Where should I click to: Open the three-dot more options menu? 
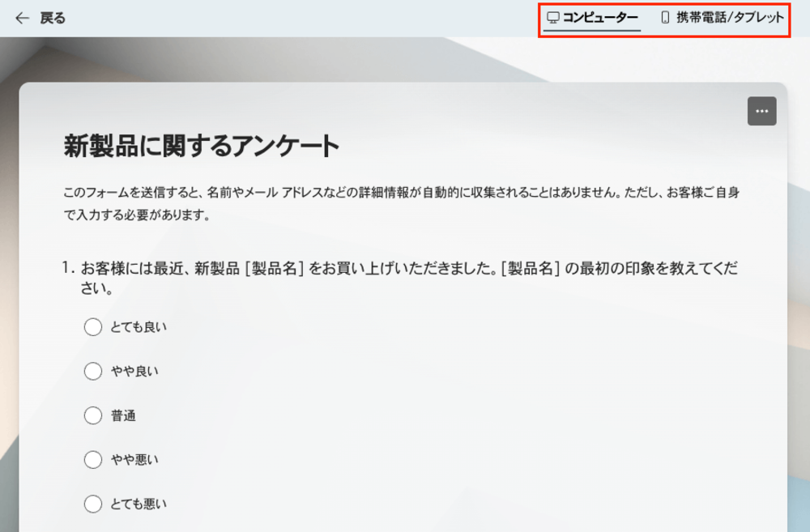click(x=761, y=111)
